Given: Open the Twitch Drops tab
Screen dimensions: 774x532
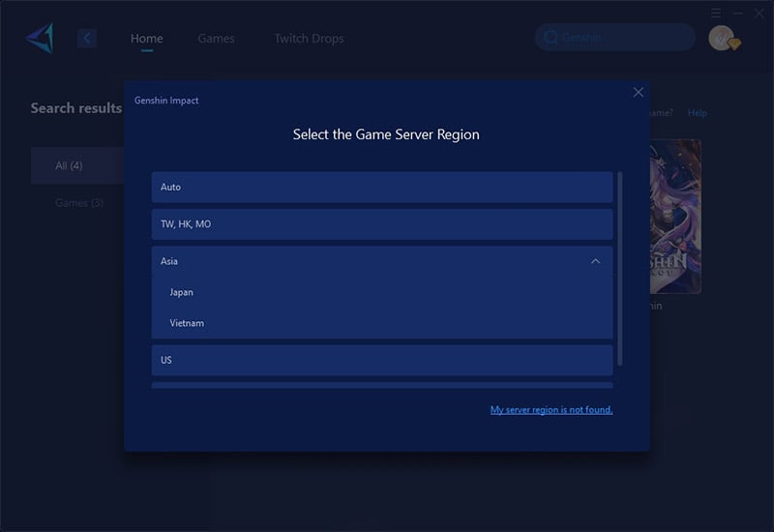Looking at the screenshot, I should point(309,38).
